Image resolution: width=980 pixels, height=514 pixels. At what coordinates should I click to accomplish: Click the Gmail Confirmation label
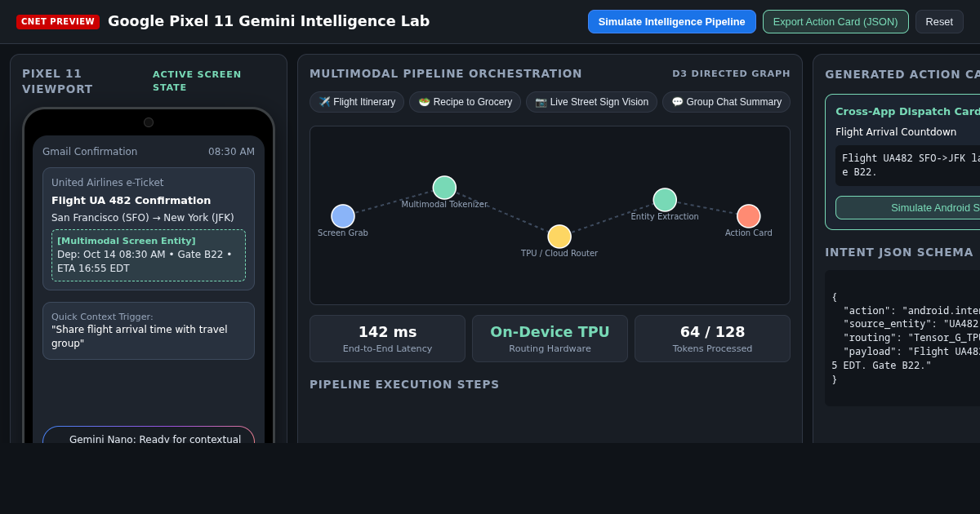point(90,152)
